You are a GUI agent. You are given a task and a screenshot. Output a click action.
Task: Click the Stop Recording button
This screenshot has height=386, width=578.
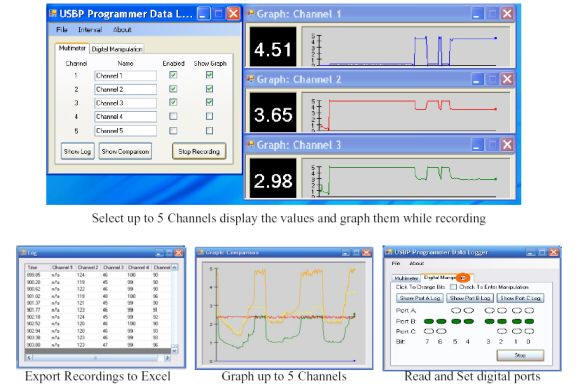pos(199,152)
